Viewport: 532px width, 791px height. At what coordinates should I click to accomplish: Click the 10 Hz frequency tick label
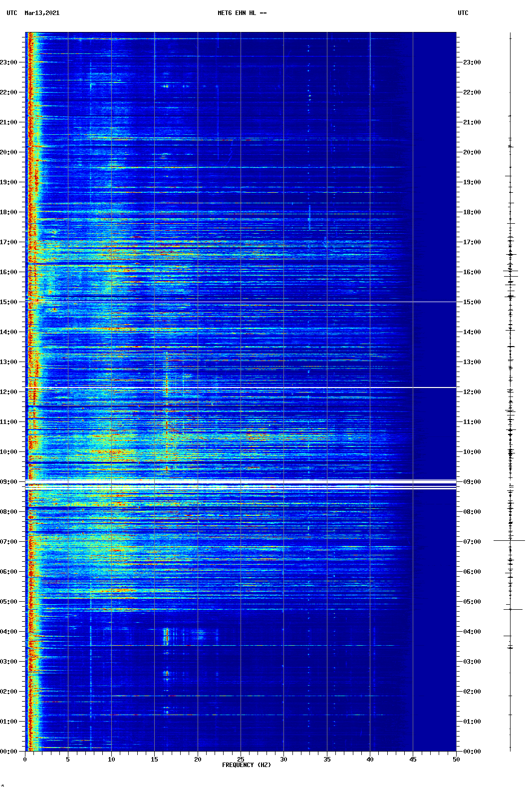(111, 759)
